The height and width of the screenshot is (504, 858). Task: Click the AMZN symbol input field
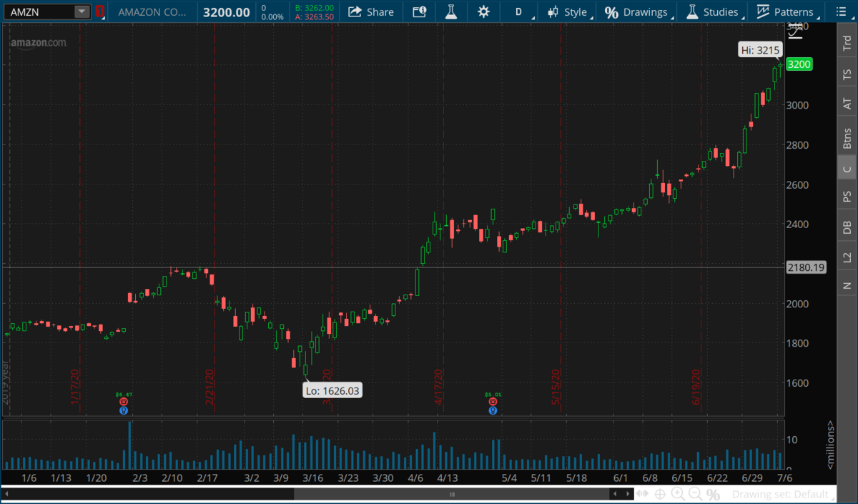pyautogui.click(x=39, y=11)
